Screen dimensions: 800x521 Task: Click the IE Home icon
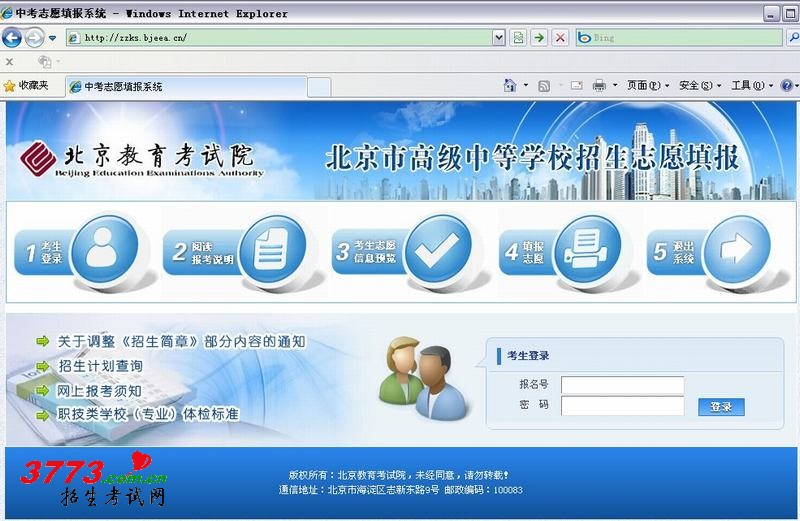pyautogui.click(x=510, y=86)
